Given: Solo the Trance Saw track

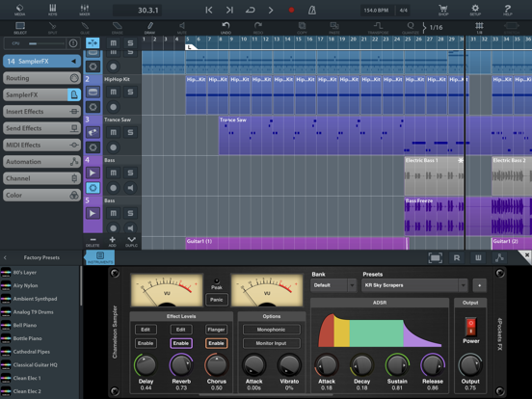Looking at the screenshot, I should click(x=130, y=132).
